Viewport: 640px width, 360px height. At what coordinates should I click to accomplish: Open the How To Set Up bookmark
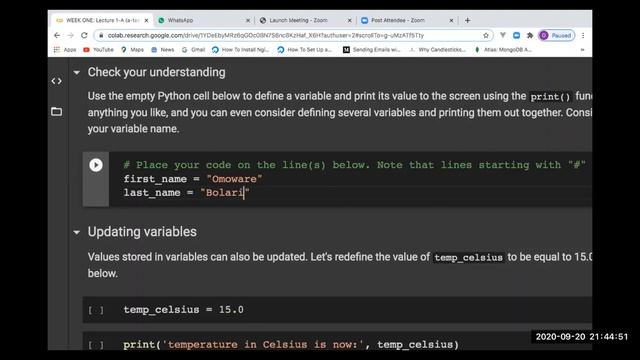(305, 50)
